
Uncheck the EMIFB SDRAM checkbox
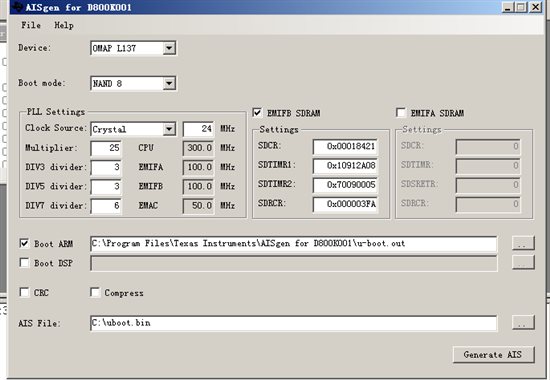[x=257, y=113]
